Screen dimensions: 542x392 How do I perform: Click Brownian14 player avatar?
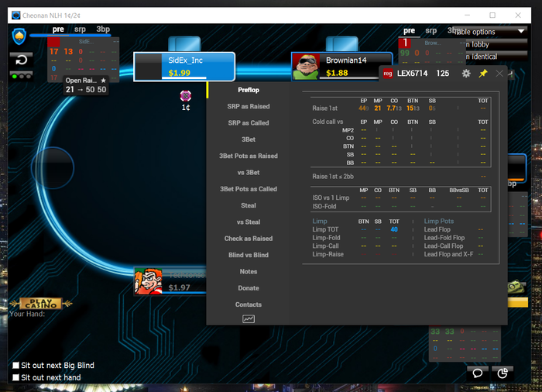click(306, 67)
